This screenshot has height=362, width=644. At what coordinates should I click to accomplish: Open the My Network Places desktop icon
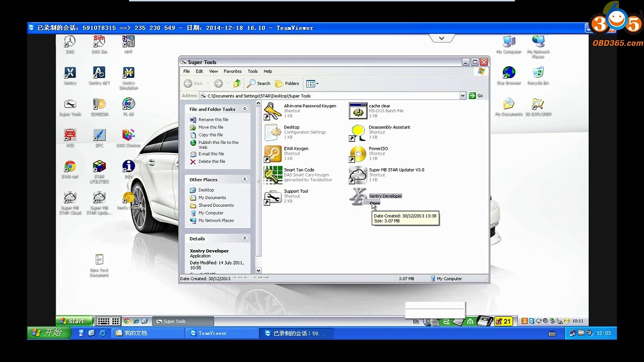click(x=538, y=47)
